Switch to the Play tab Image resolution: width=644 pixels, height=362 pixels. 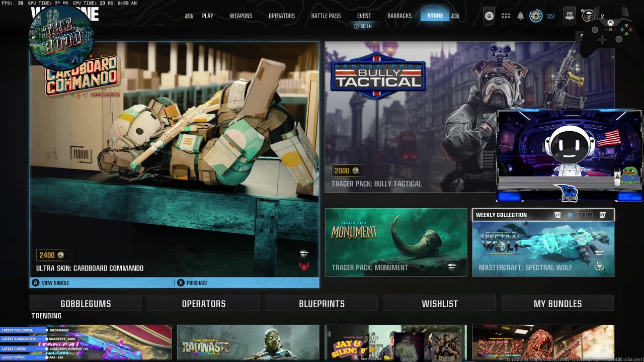(208, 16)
